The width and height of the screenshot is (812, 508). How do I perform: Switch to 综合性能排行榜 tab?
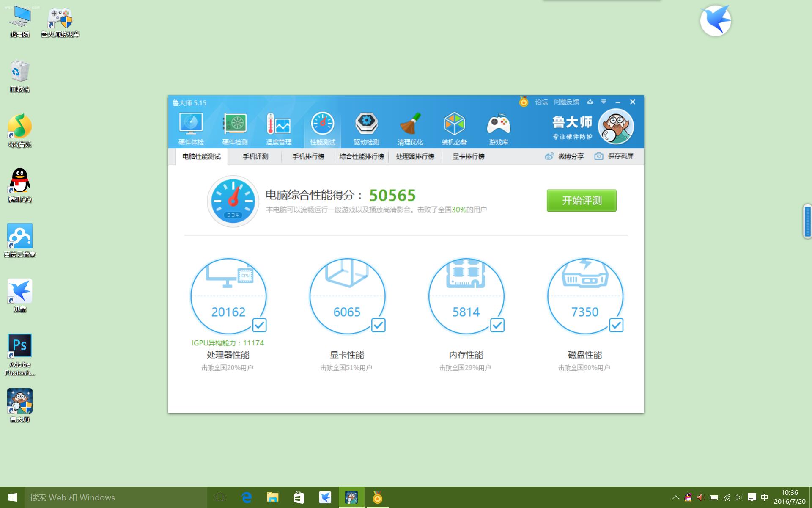point(362,157)
